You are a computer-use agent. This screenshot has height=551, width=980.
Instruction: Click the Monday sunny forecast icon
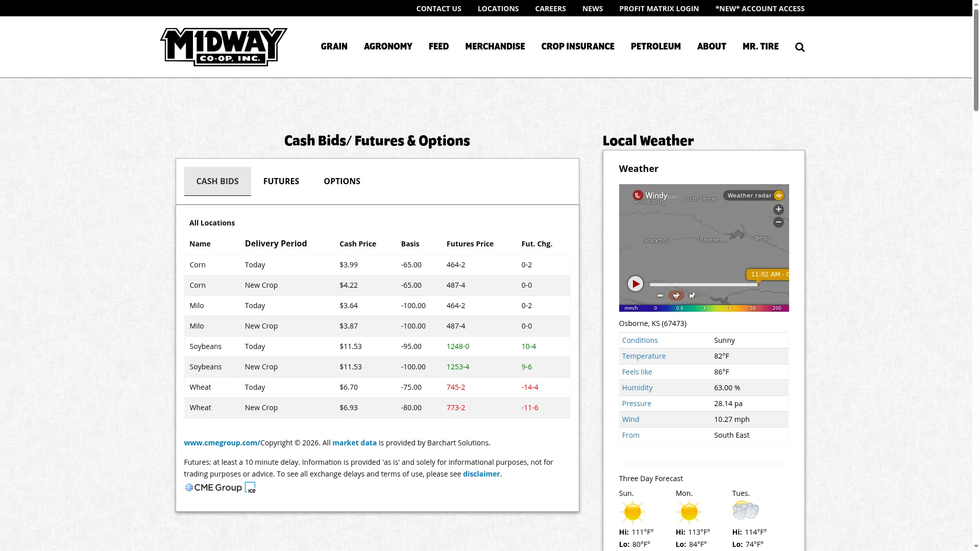pos(689,512)
